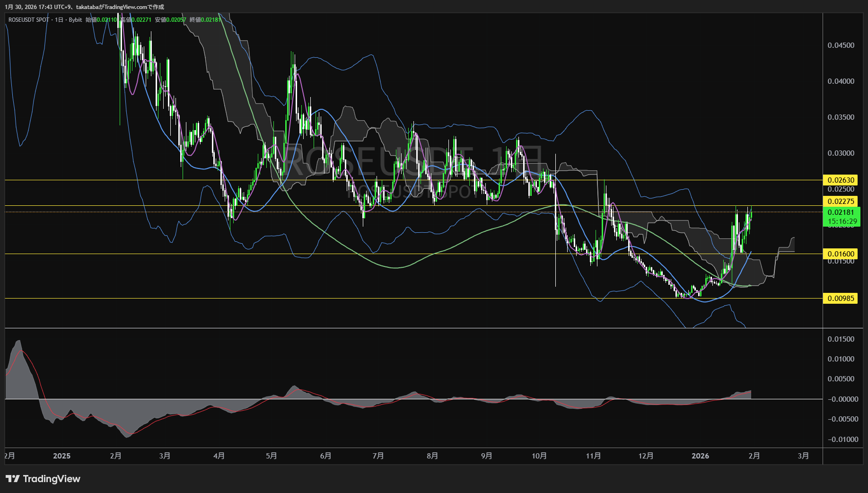Select the 6月 label on the time axis
Image resolution: width=868 pixels, height=493 pixels.
pos(325,456)
